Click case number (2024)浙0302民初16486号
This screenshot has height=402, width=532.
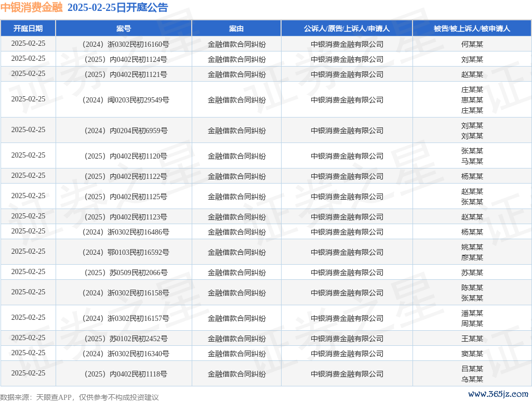126,232
